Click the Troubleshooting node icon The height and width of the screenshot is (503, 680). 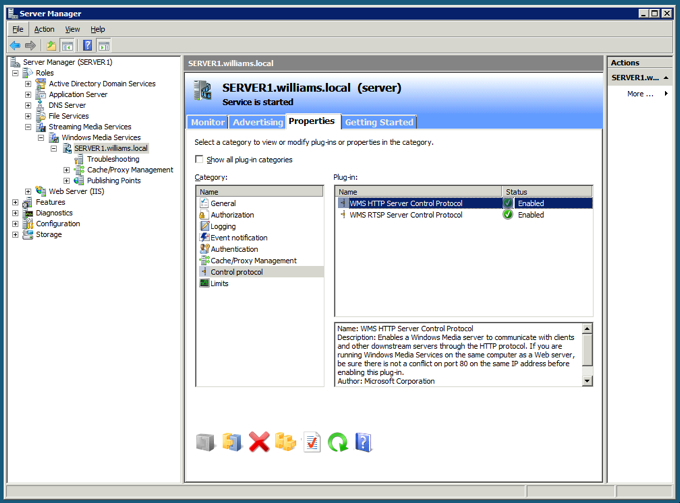point(79,159)
